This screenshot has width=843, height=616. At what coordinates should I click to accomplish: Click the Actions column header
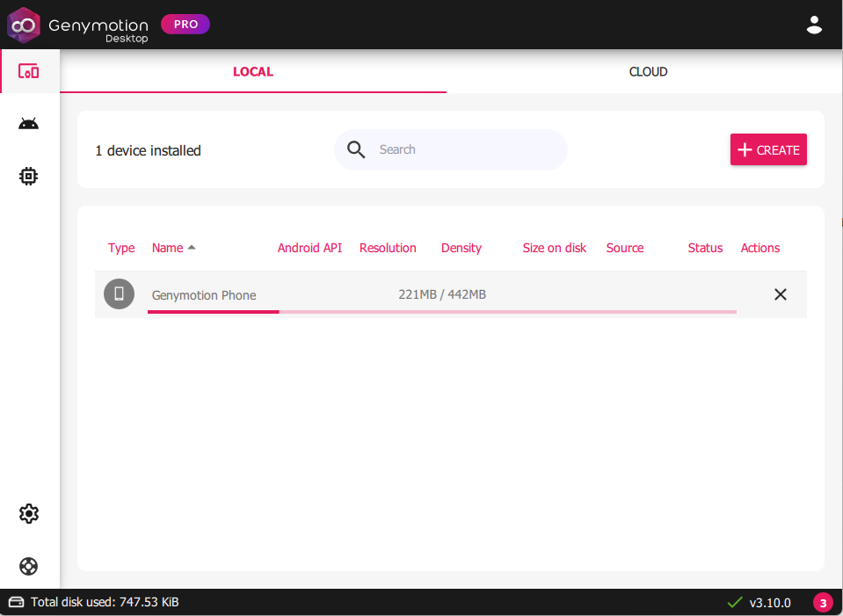coord(760,248)
